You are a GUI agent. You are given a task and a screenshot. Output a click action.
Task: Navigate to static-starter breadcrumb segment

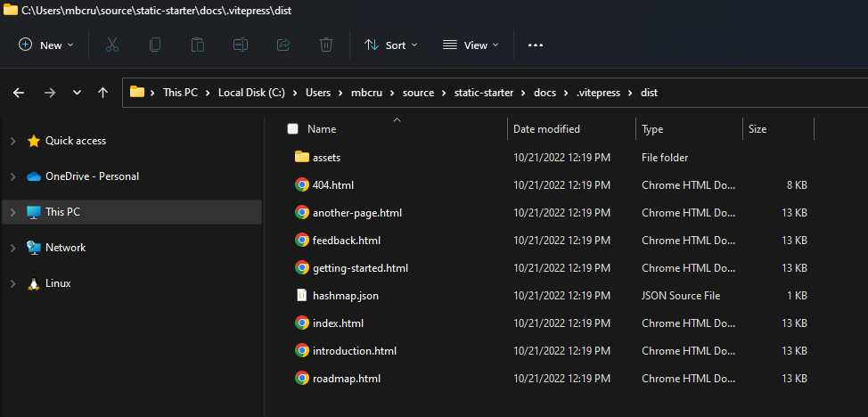484,93
